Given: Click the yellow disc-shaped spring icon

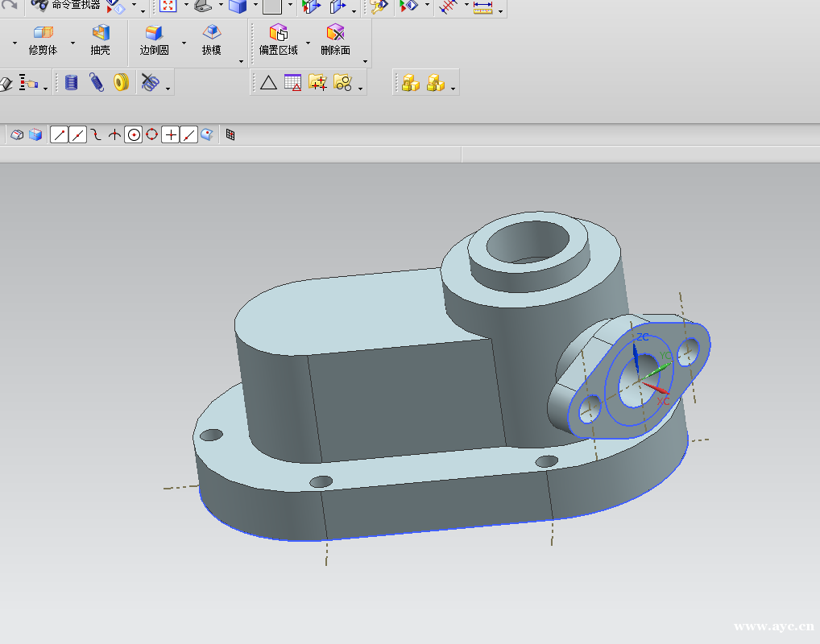Looking at the screenshot, I should pos(121,82).
